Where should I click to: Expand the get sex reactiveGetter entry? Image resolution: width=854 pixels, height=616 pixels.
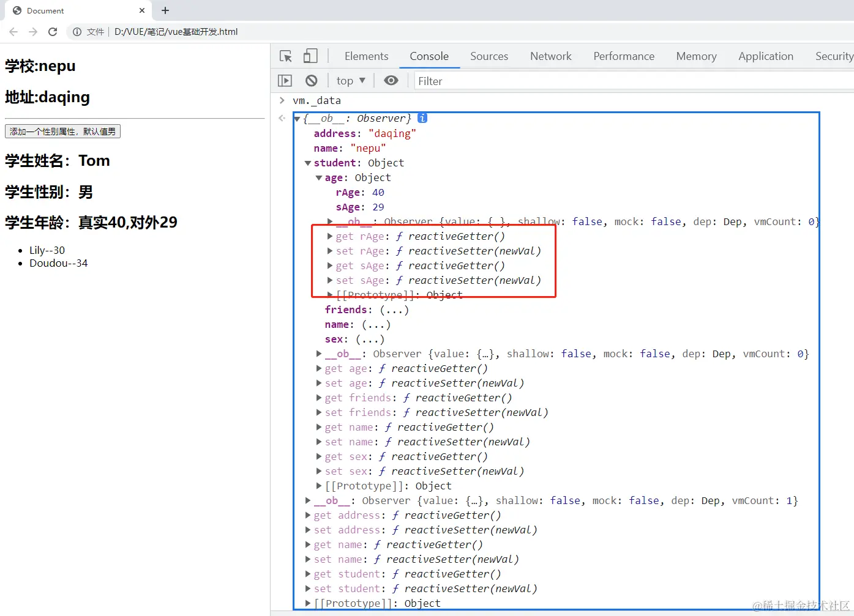point(319,456)
